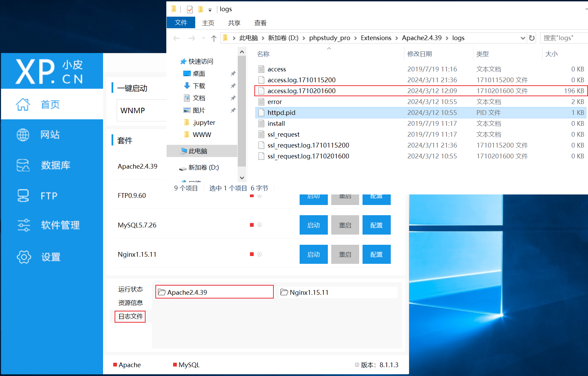Screen dimensions: 588x376
Task: Click 启动 button for MySQL5.7.26
Action: 314,225
